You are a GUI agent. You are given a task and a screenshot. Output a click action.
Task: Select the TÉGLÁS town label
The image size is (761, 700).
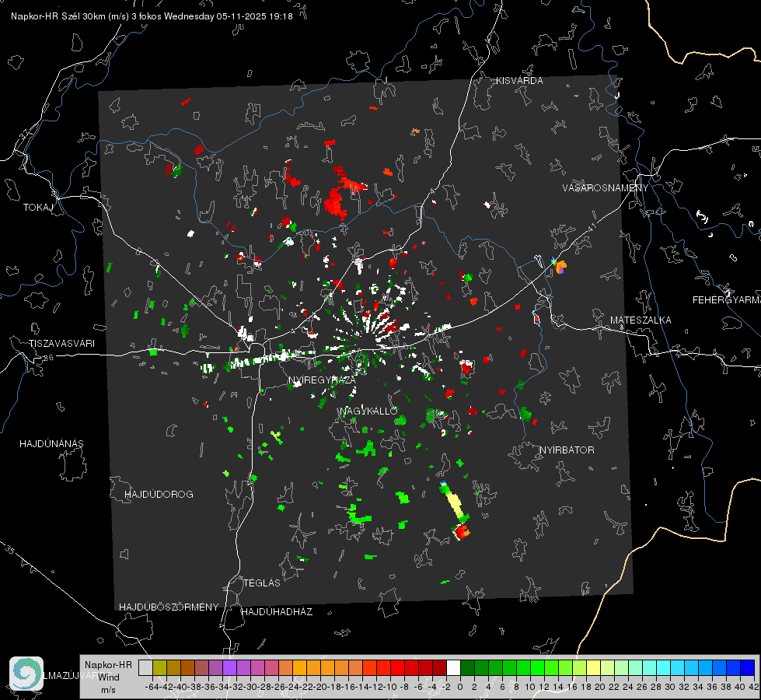(x=262, y=583)
